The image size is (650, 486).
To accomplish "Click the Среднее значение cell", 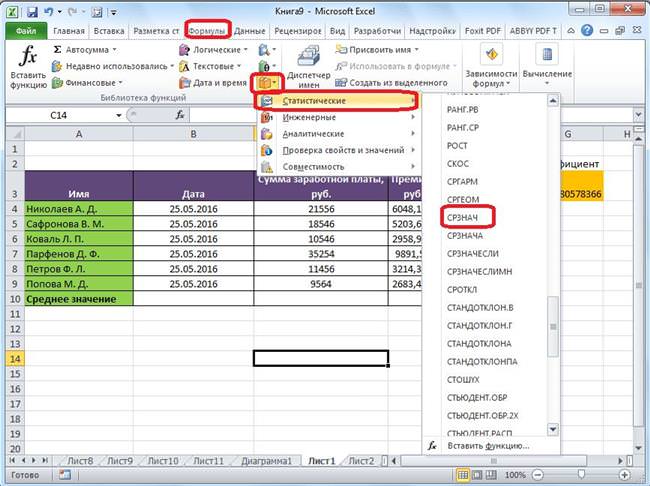I will pyautogui.click(x=79, y=299).
